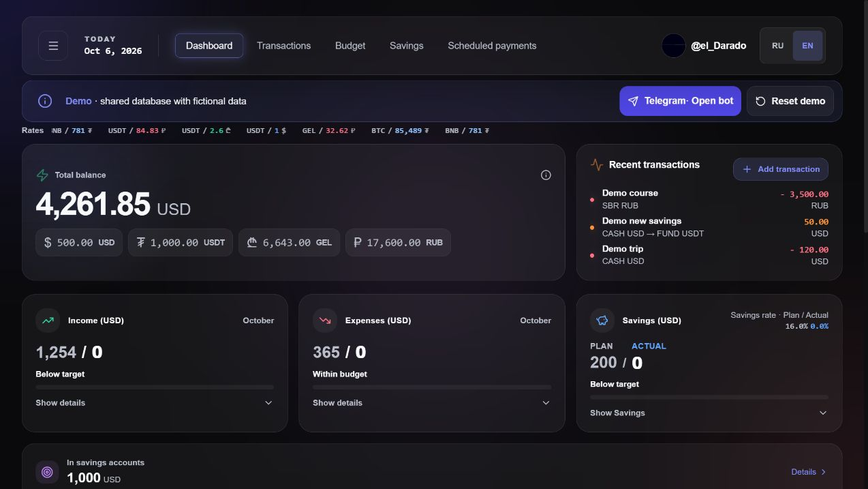Image resolution: width=868 pixels, height=489 pixels.
Task: Expand Show Savings chevron
Action: (x=823, y=413)
